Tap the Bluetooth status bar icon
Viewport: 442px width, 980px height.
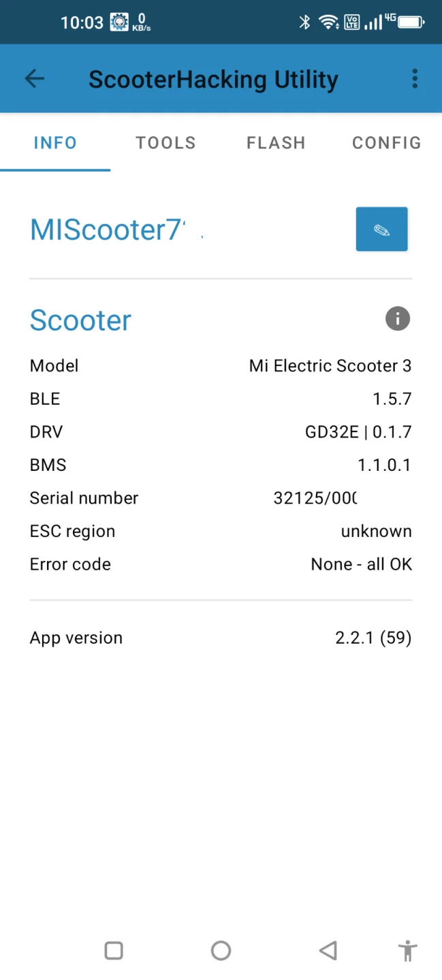point(304,22)
